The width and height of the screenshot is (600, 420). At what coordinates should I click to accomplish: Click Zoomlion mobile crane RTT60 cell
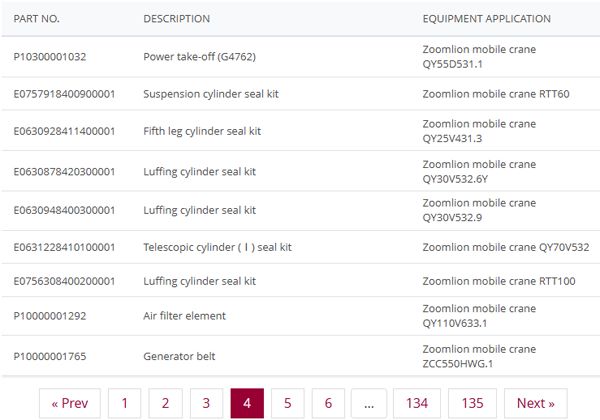coord(496,94)
